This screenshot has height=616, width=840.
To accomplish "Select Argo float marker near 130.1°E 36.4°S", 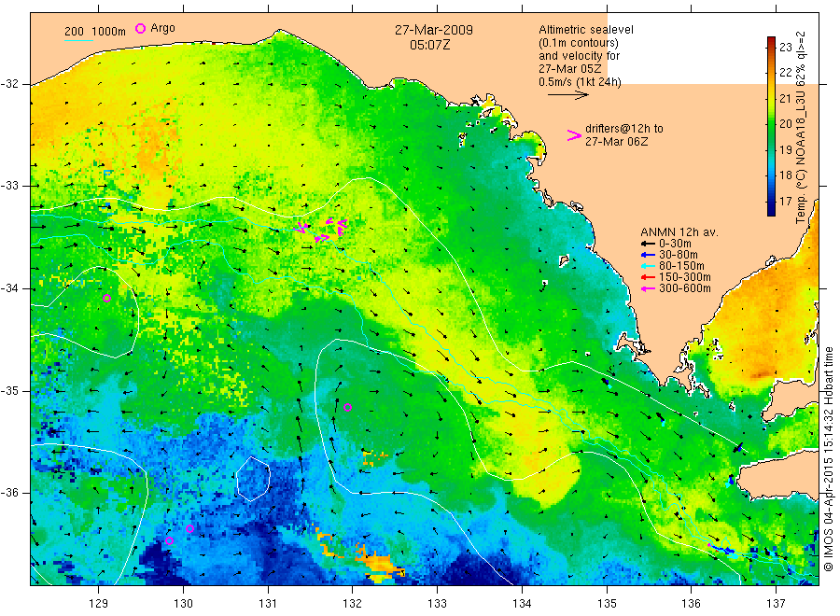I will pos(189,529).
